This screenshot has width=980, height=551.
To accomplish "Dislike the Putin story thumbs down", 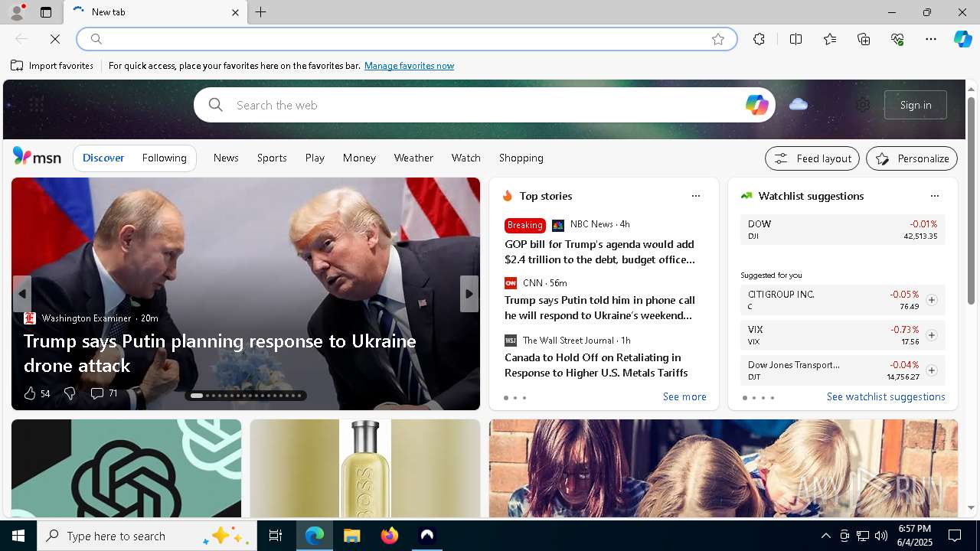I will click(70, 393).
